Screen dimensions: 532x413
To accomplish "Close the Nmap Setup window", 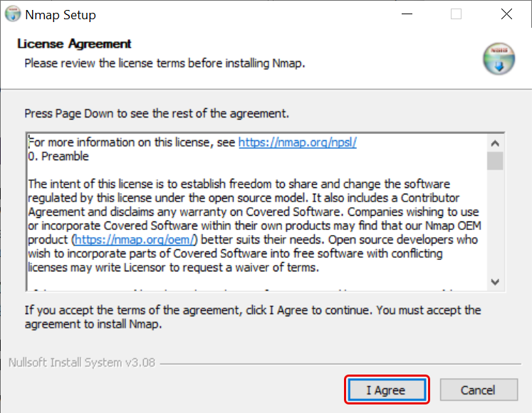I will (506, 14).
